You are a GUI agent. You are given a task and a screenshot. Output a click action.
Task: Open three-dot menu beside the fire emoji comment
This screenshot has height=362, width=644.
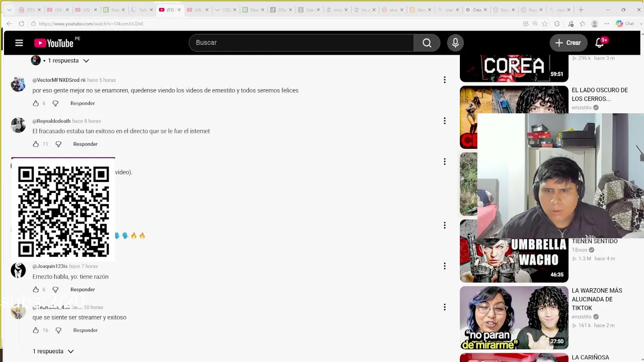(444, 225)
